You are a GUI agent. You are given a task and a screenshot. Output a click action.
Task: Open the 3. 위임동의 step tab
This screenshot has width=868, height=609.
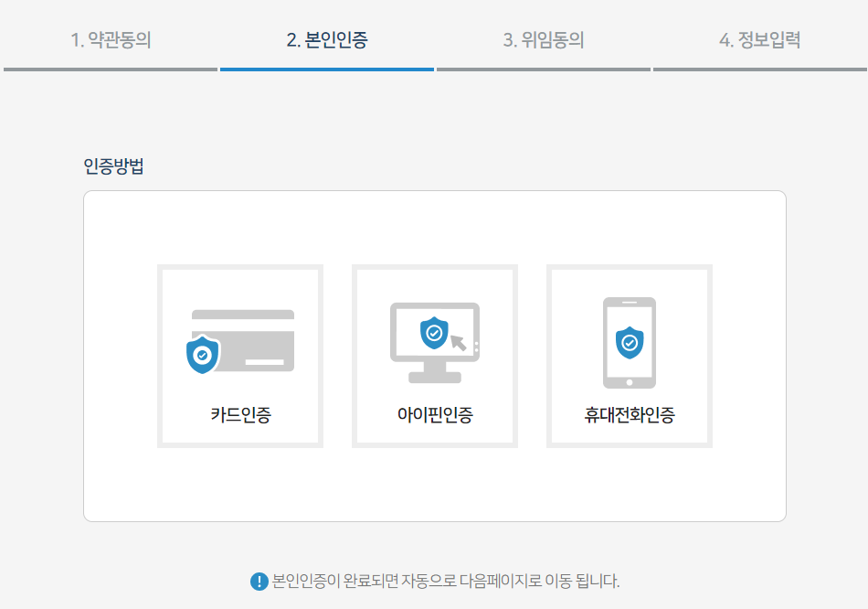click(543, 41)
